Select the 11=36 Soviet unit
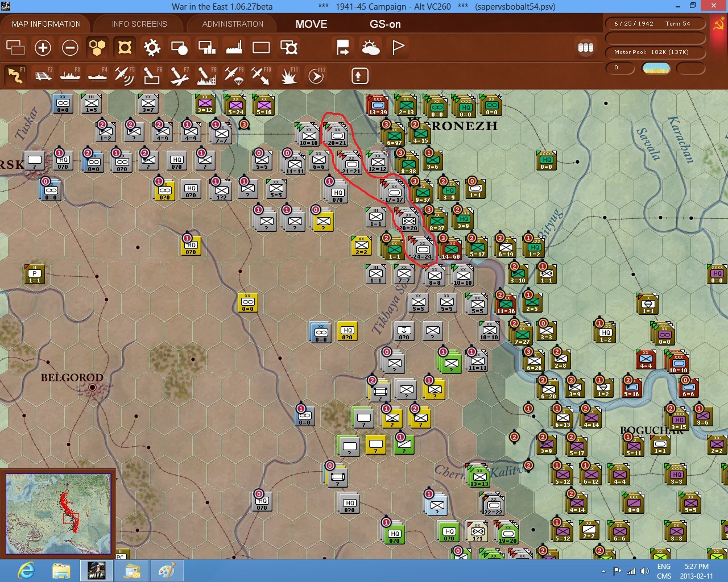Viewport: 728px width, 582px height. (x=506, y=304)
